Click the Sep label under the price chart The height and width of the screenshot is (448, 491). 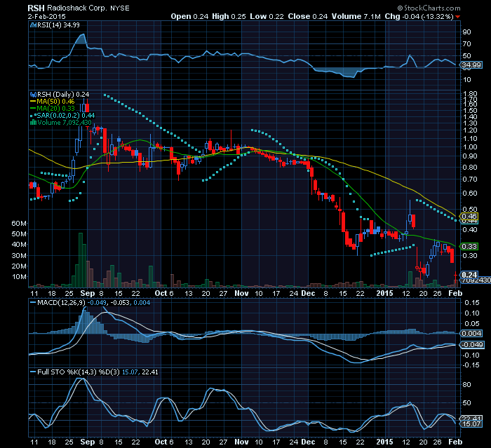88,293
